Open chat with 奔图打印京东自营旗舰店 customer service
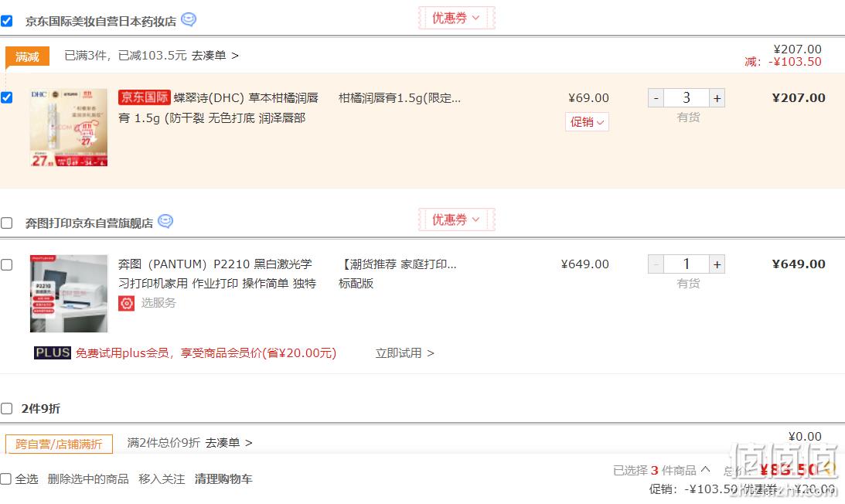This screenshot has width=845, height=504. click(x=165, y=222)
